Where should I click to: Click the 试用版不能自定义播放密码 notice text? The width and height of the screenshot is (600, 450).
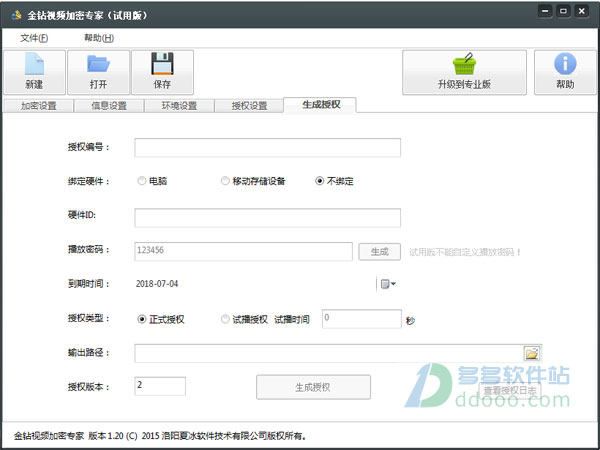coord(465,252)
